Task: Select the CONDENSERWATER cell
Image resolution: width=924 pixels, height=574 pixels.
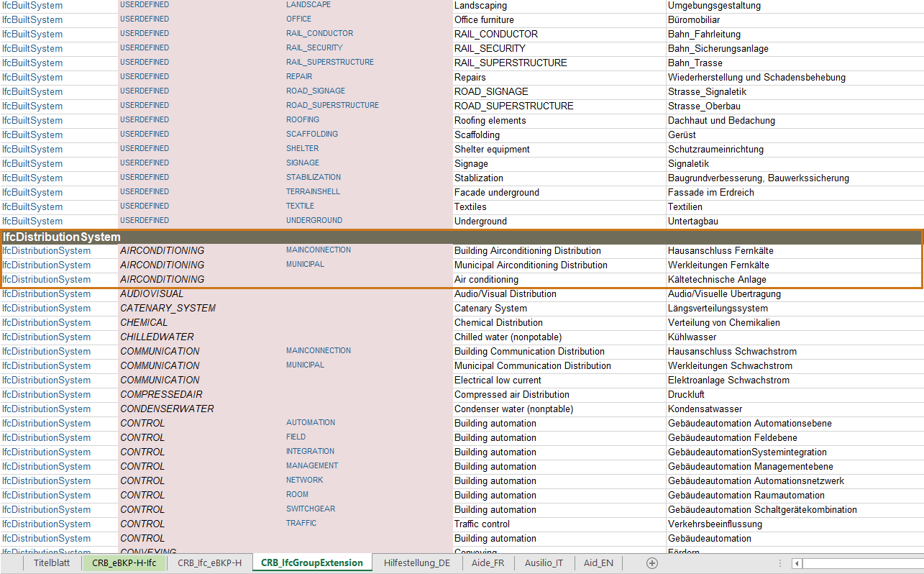Action: (201, 409)
